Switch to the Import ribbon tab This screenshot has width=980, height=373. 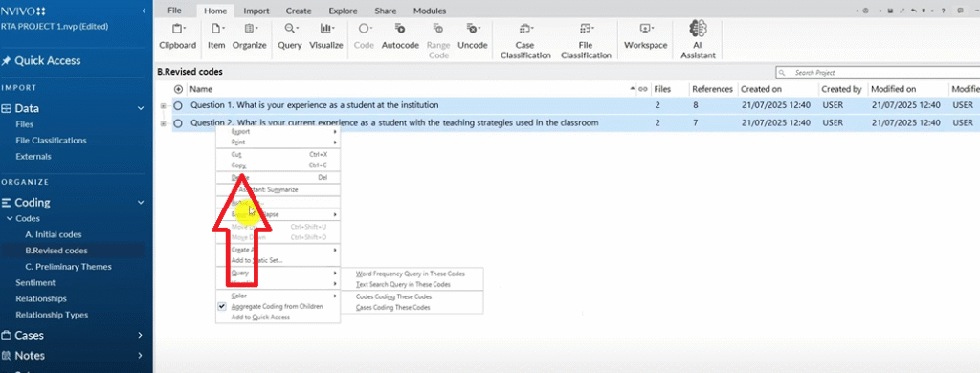tap(256, 11)
